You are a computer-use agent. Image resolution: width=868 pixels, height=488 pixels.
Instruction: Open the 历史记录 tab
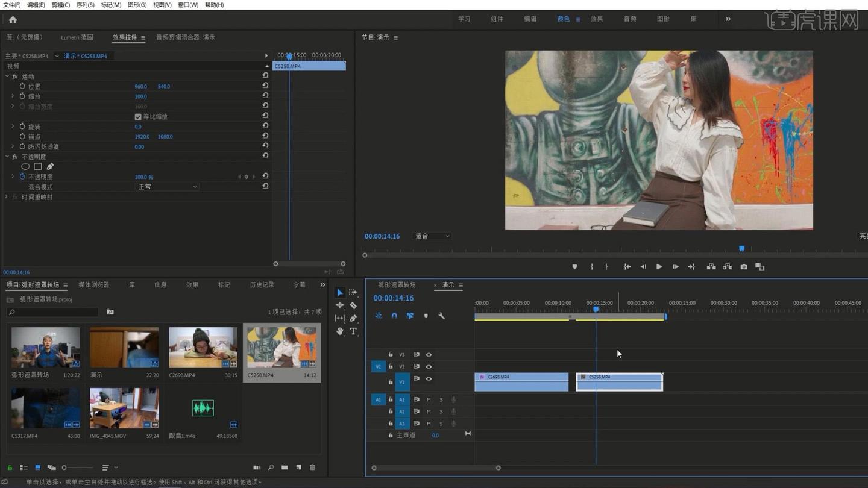[262, 285]
